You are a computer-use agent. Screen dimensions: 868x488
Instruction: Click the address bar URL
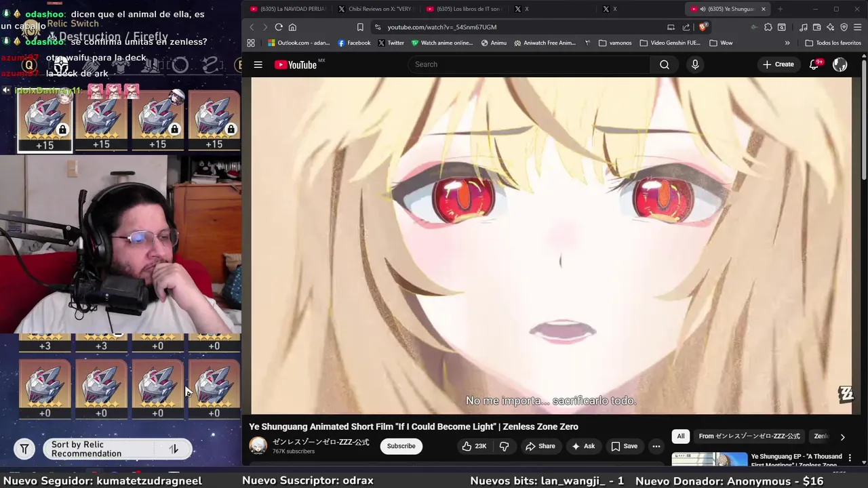[x=442, y=27]
